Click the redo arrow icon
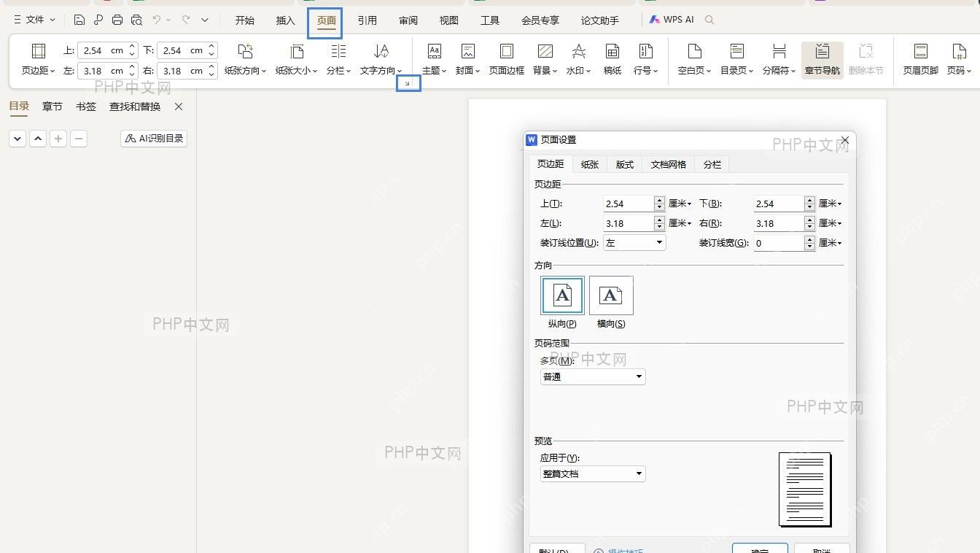Image resolution: width=980 pixels, height=553 pixels. [186, 20]
